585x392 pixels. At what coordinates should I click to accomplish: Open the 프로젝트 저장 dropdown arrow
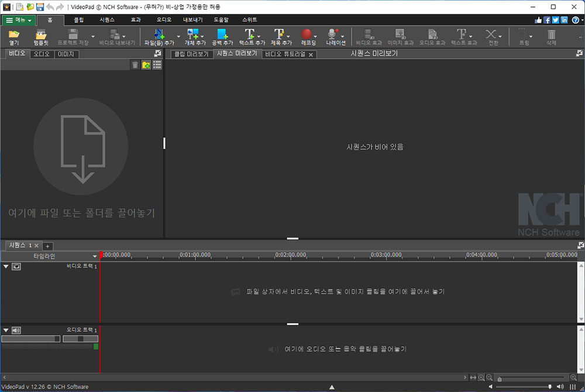93,36
